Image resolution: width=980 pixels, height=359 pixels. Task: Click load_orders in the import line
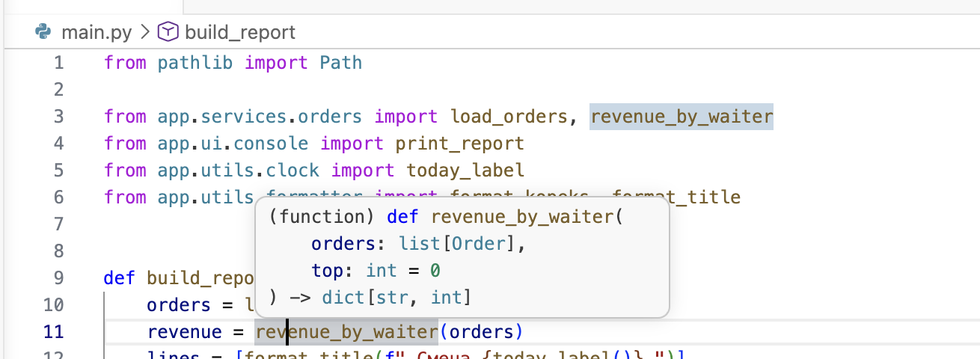click(510, 117)
